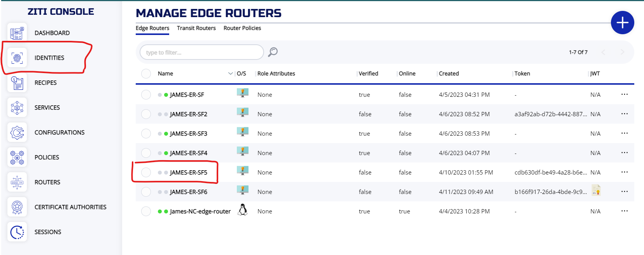Open the Sessions clock icon

pyautogui.click(x=17, y=232)
